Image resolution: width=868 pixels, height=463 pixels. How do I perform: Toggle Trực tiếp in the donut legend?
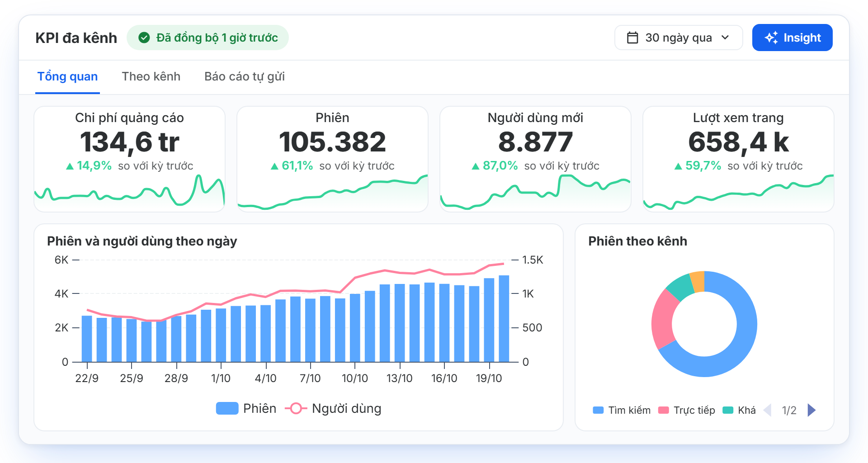(x=687, y=410)
